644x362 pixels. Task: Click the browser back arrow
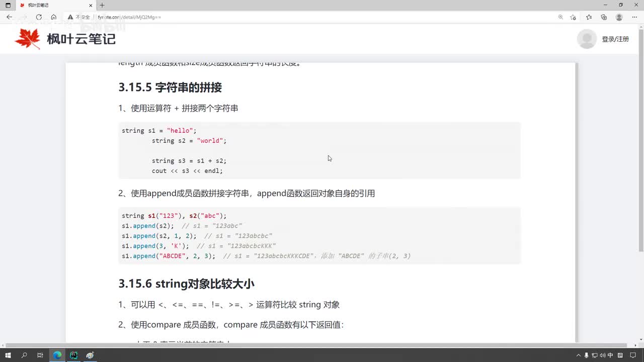[x=9, y=17]
